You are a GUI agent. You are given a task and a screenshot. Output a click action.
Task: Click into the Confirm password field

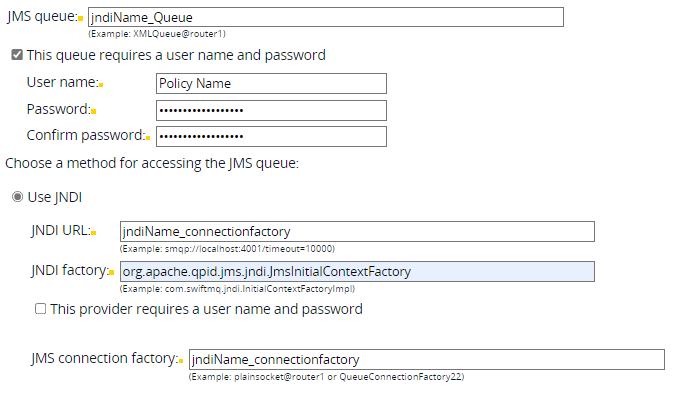(271, 136)
